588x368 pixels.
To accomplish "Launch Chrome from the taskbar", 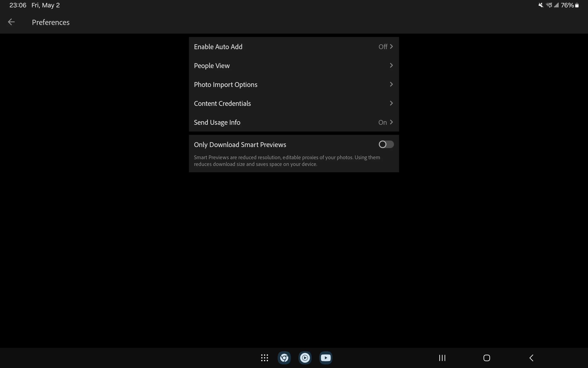I will [284, 358].
